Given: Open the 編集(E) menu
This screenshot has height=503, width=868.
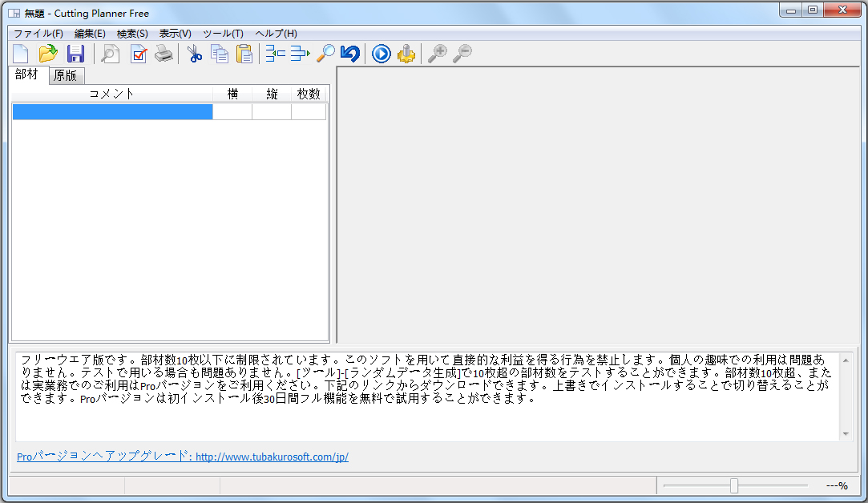Looking at the screenshot, I should click(90, 34).
